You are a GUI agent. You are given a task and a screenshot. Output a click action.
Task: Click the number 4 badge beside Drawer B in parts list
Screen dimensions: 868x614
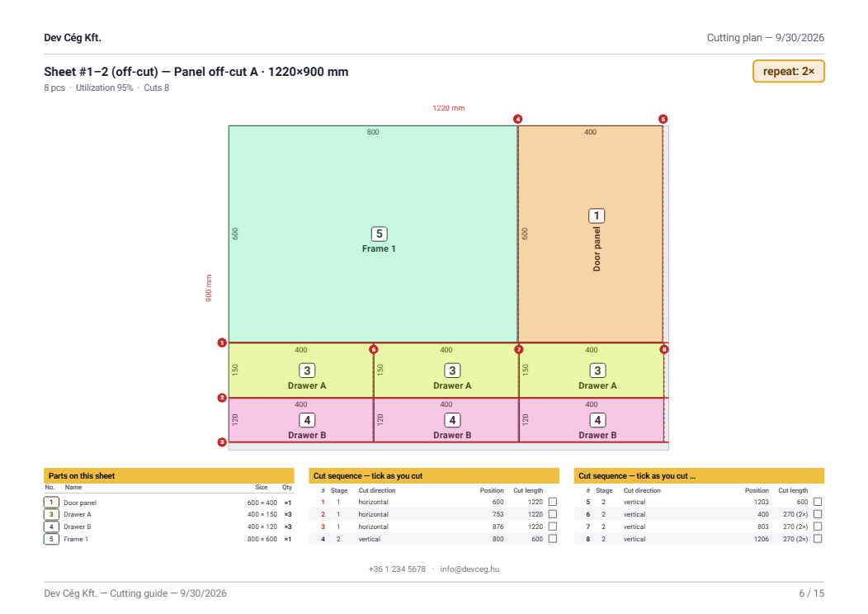tap(51, 527)
